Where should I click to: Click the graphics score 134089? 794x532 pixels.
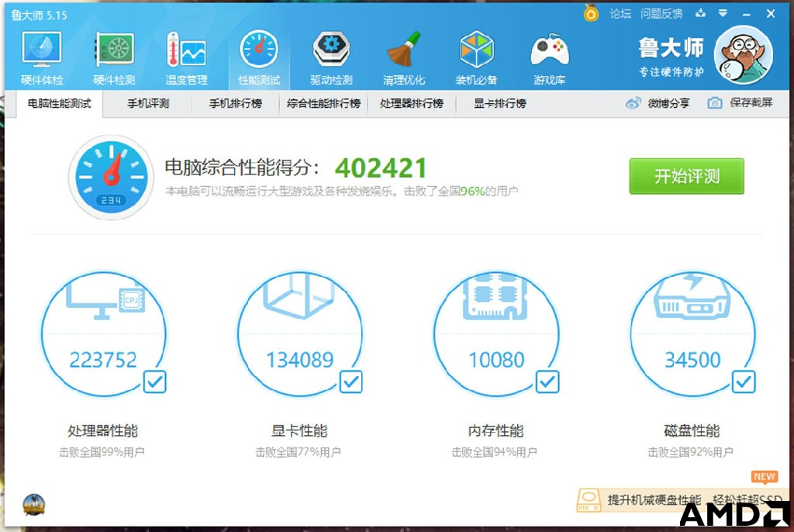(300, 361)
